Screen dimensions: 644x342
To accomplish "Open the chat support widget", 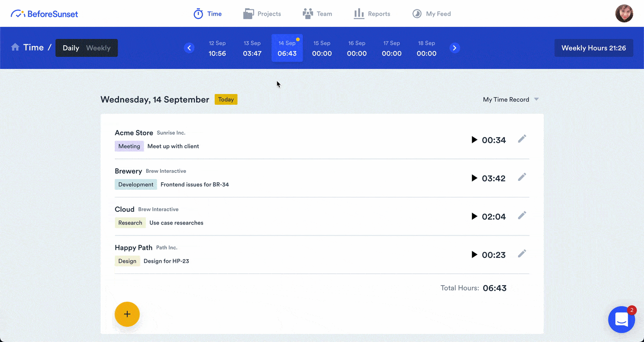I will tap(622, 320).
